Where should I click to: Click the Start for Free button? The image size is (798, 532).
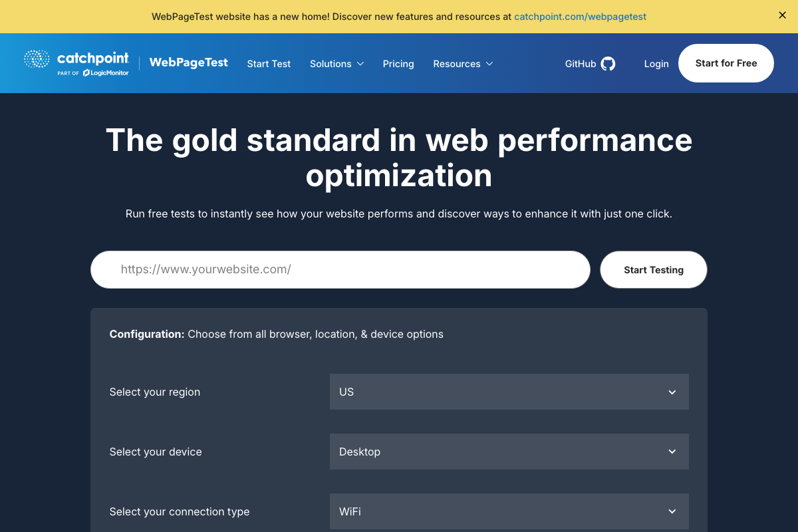click(x=726, y=63)
